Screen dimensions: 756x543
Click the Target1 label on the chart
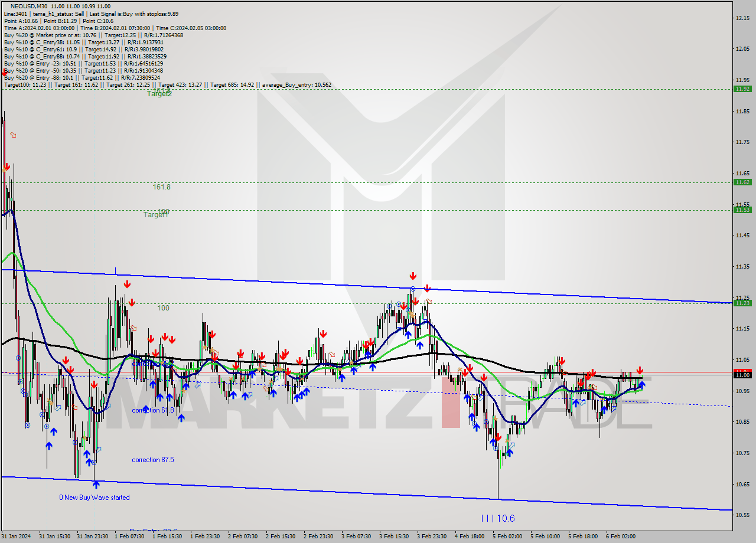point(156,215)
